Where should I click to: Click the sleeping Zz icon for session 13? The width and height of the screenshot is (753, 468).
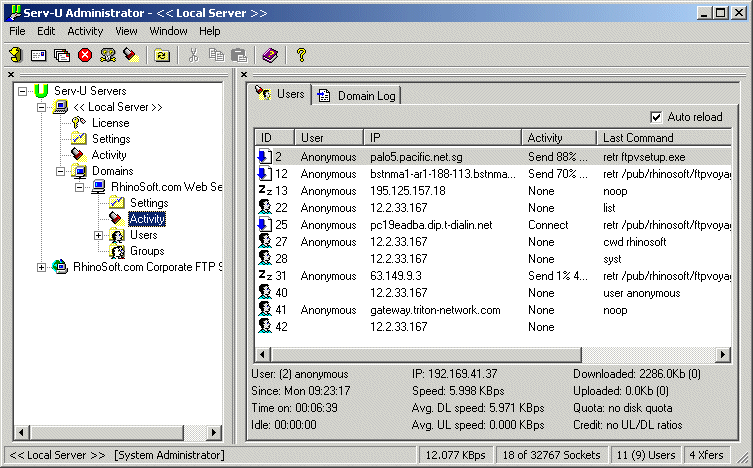265,191
